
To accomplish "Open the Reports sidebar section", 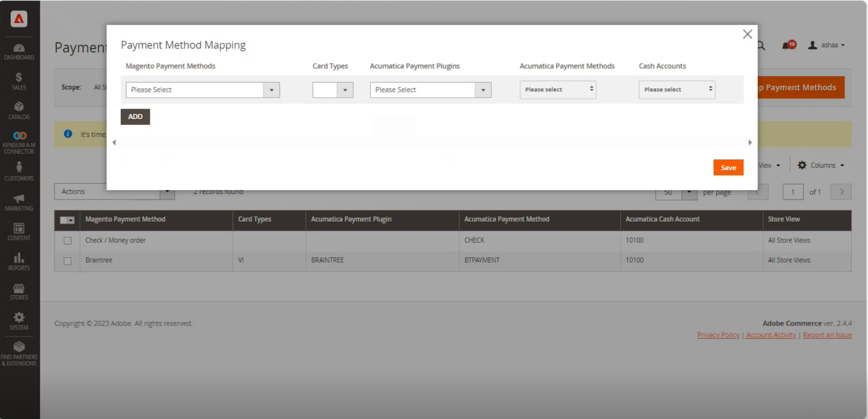I will 19,262.
